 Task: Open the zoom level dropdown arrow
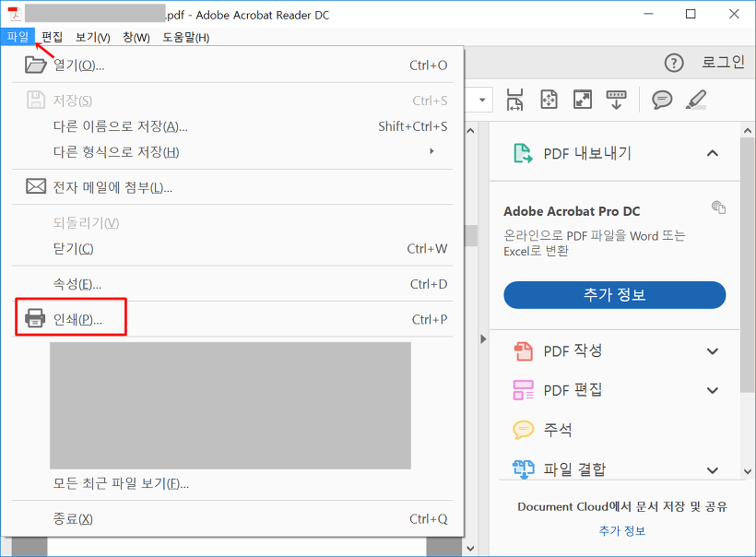coord(482,101)
